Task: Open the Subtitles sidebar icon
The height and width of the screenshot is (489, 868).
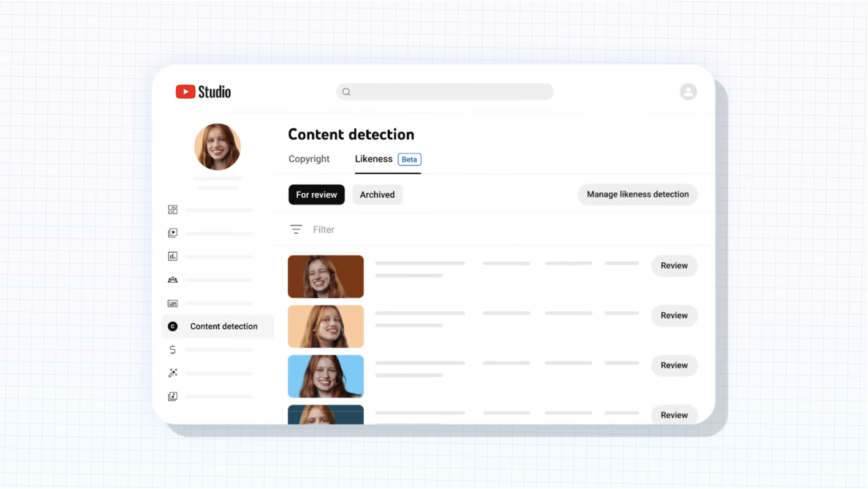Action: 173,304
